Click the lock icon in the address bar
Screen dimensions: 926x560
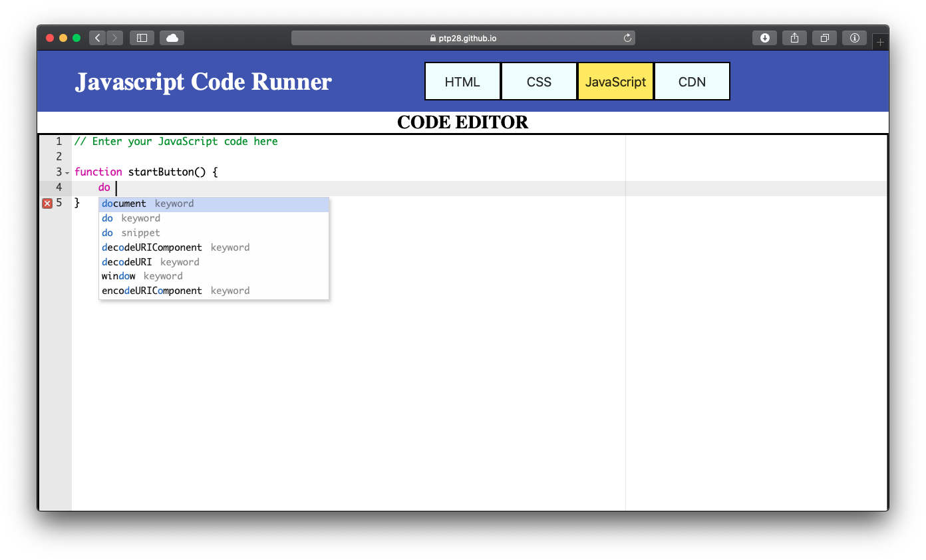click(433, 39)
